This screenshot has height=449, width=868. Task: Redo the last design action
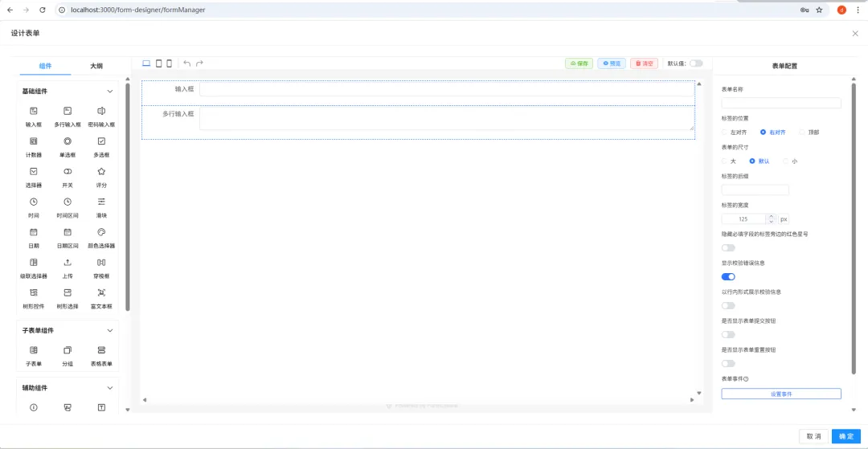200,63
